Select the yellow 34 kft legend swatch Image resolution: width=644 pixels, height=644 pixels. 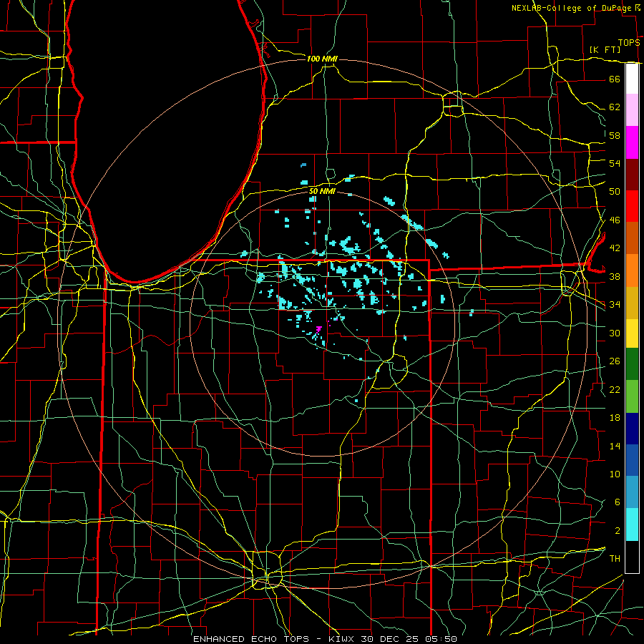click(632, 333)
